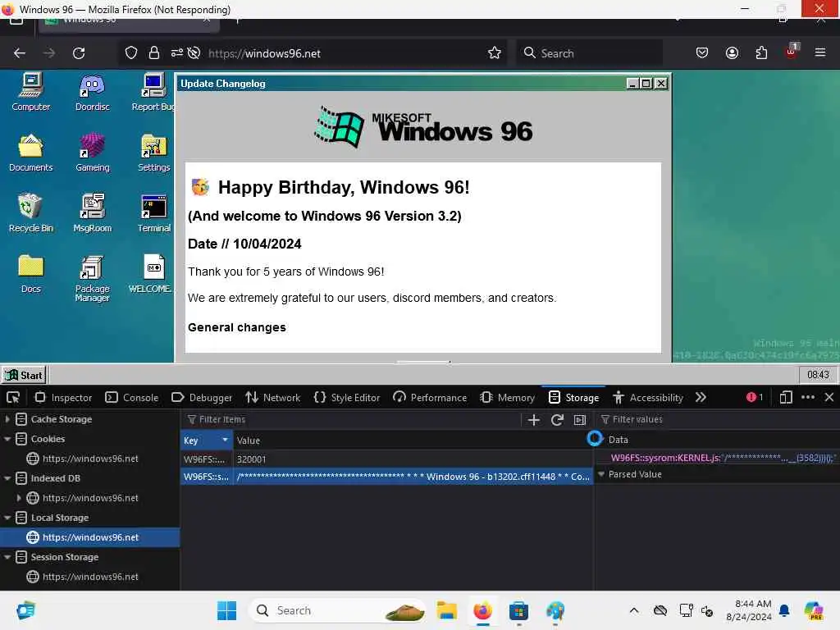This screenshot has width=840, height=630.
Task: Open the Firefox hamburger menu
Action: point(819,53)
